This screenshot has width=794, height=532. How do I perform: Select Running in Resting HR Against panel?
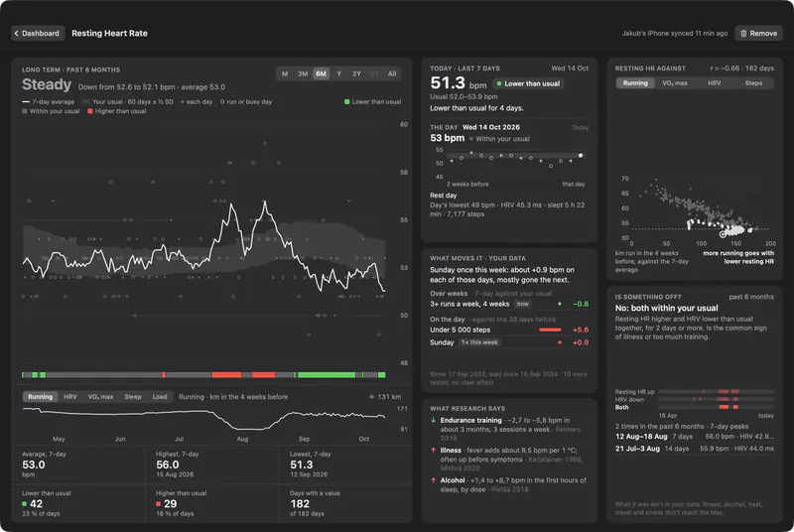[635, 83]
